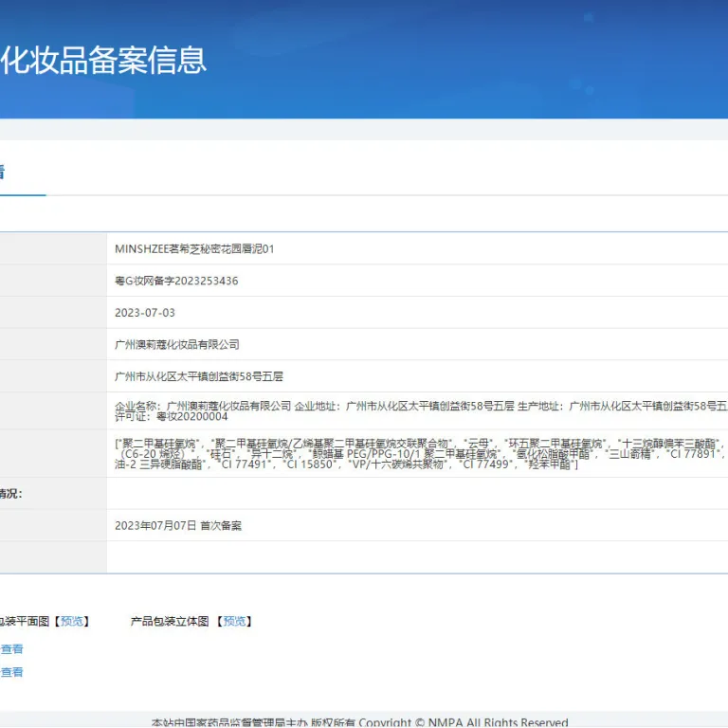Click the license text 粤妆20200004
Viewport: 728px width, 728px height.
pos(192,416)
